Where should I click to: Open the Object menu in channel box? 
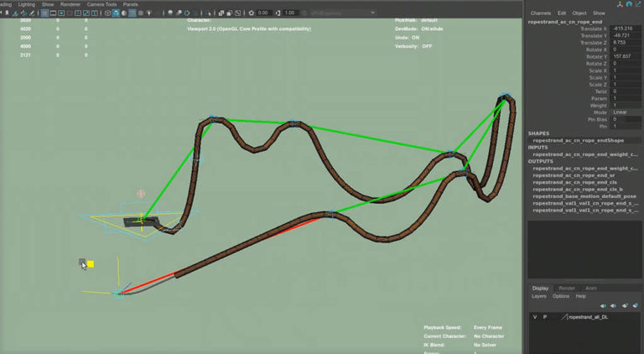pos(579,13)
